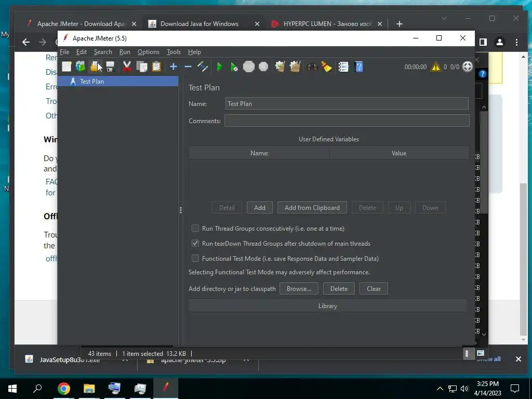Open Search with the binoculars icon
The height and width of the screenshot is (399, 532).
click(312, 66)
